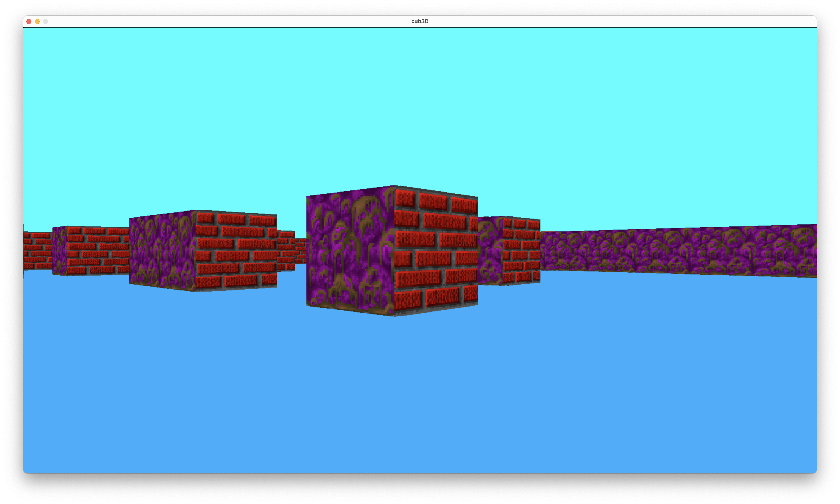Click the yellow minimize button

point(37,21)
